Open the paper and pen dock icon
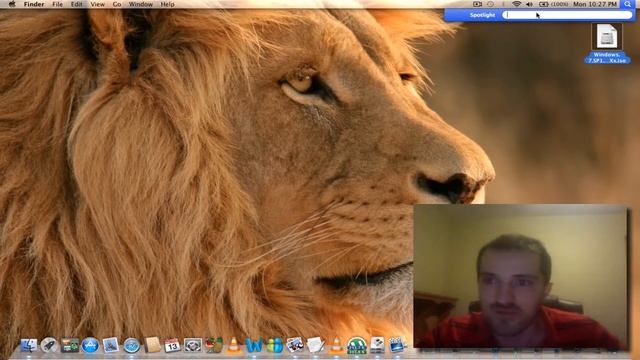The width and height of the screenshot is (640, 360). point(316,345)
